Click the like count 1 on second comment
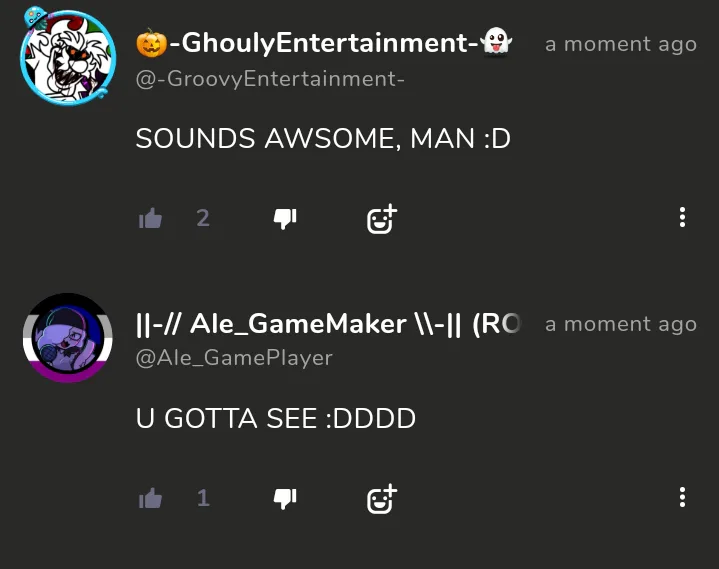719x569 pixels. click(x=203, y=498)
